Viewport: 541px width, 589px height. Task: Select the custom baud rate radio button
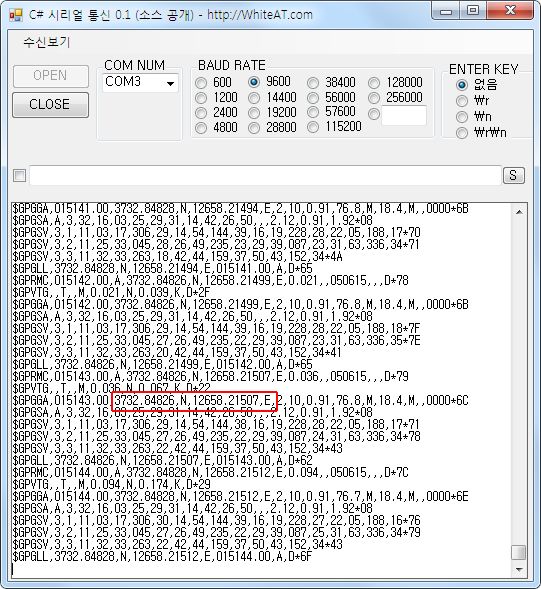(374, 114)
